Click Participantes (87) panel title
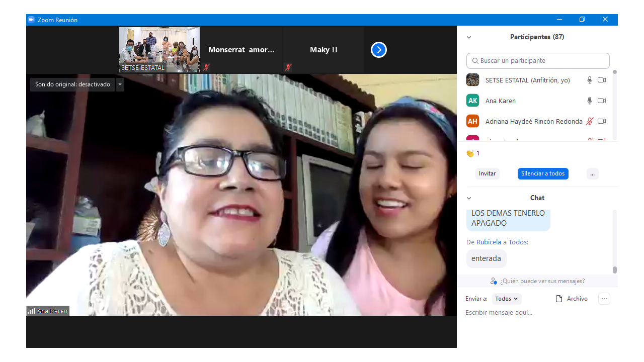Viewport: 644px width, 362px height. [537, 37]
